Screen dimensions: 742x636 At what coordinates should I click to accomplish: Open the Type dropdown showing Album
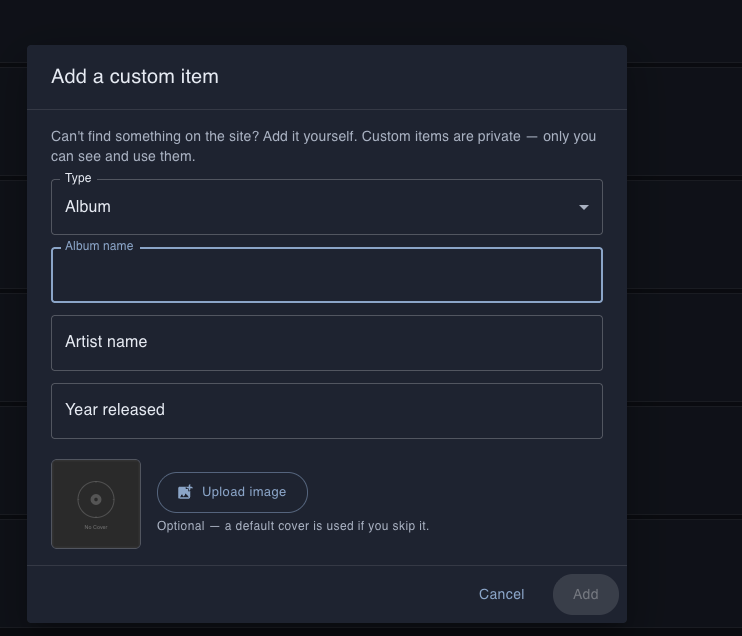point(327,207)
